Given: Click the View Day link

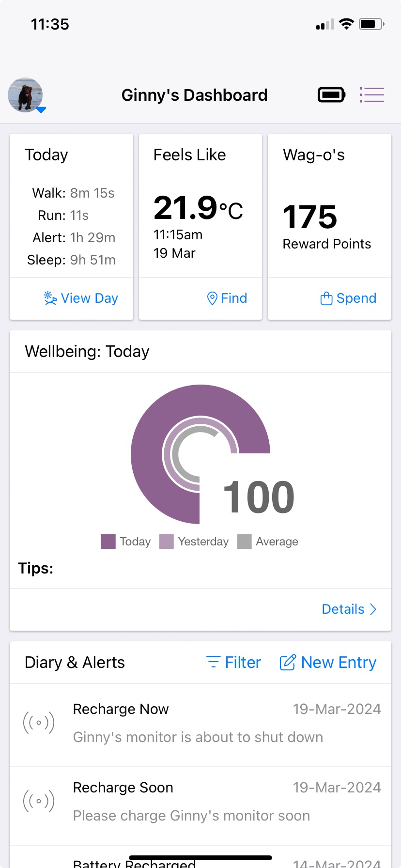Looking at the screenshot, I should tap(89, 298).
